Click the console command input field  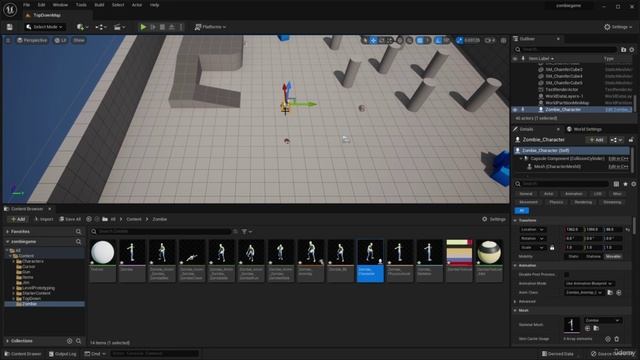[x=154, y=354]
